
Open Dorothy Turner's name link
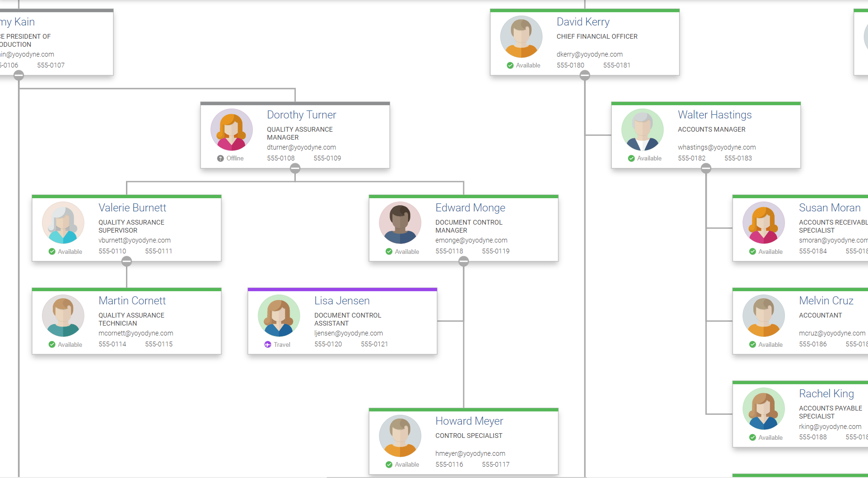click(x=301, y=115)
